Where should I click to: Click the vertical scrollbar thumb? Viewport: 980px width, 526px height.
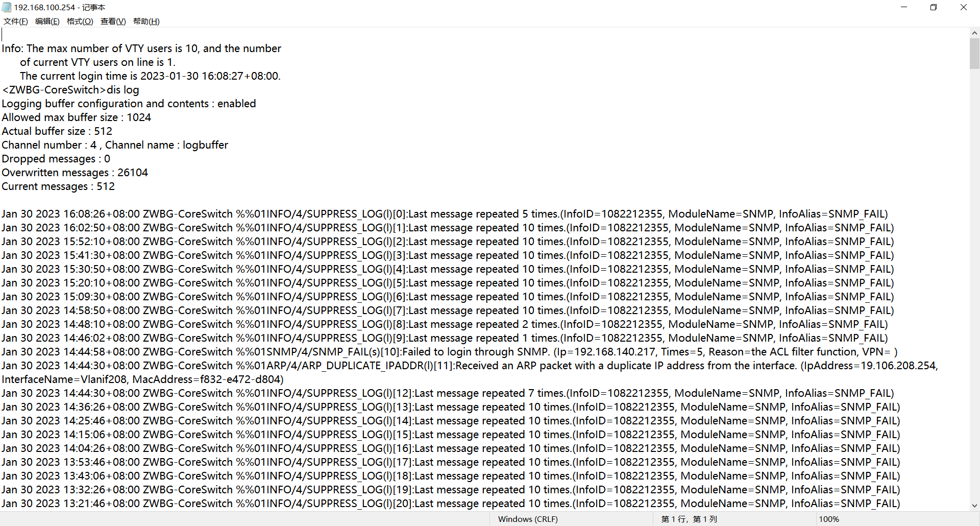[x=974, y=54]
